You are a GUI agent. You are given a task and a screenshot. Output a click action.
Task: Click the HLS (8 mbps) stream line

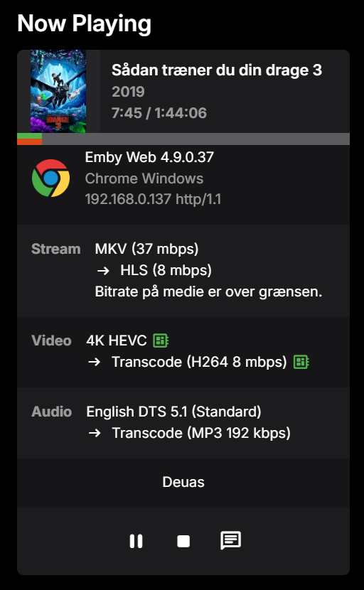166,270
